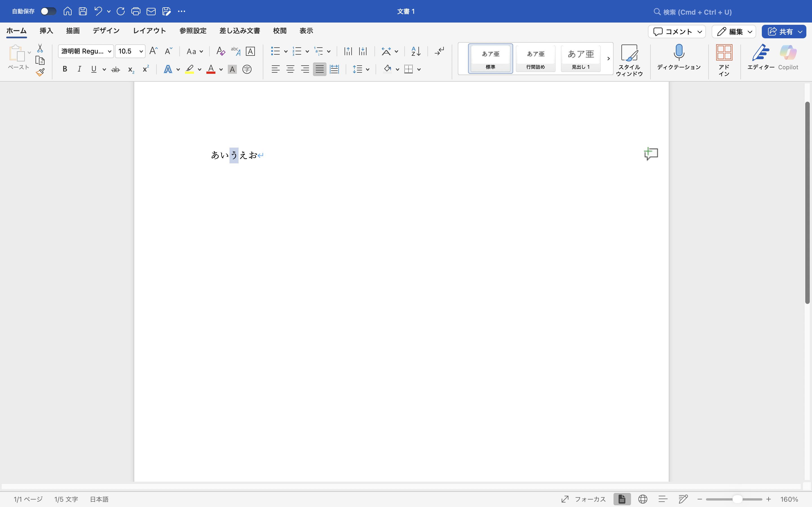Toggle the AutoSave switch
Screen dimensions: 812x507
pyautogui.click(x=48, y=11)
